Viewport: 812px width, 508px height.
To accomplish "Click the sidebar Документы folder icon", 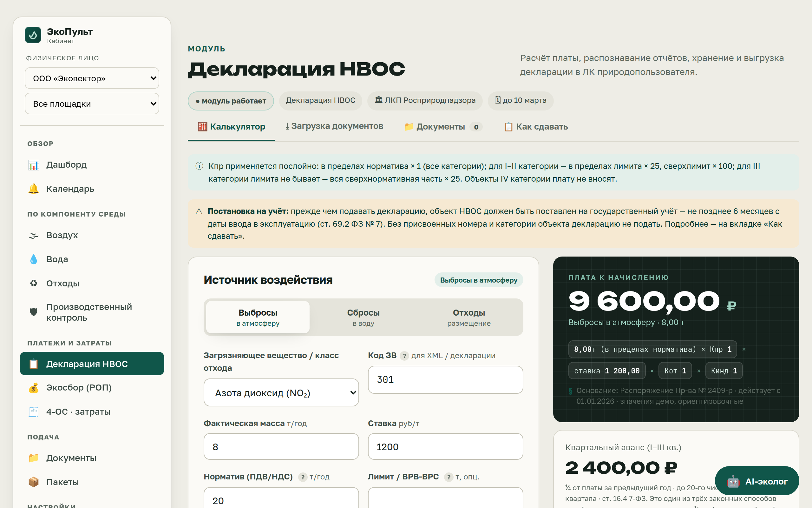I will coord(34,458).
